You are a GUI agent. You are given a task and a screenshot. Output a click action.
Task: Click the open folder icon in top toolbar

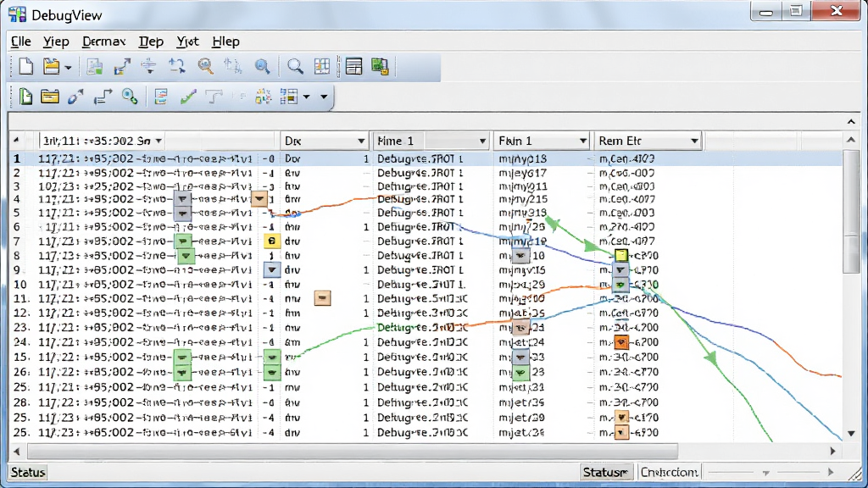click(x=51, y=66)
